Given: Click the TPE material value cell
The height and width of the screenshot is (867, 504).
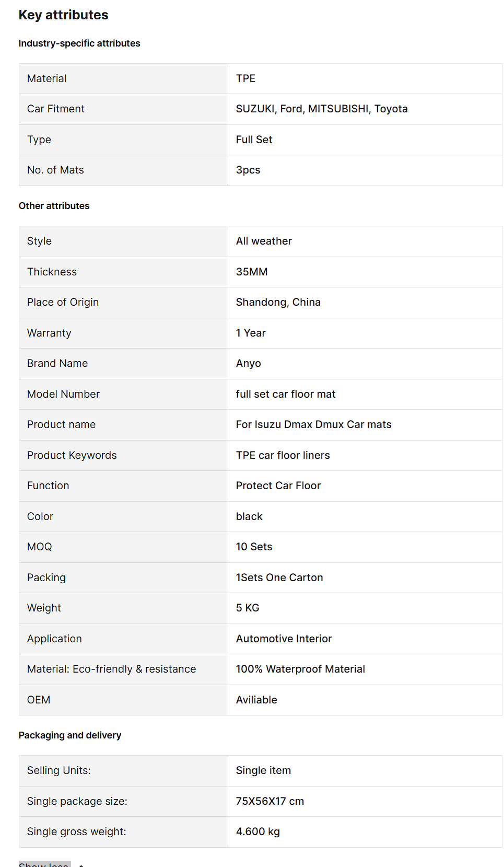Looking at the screenshot, I should click(x=245, y=78).
